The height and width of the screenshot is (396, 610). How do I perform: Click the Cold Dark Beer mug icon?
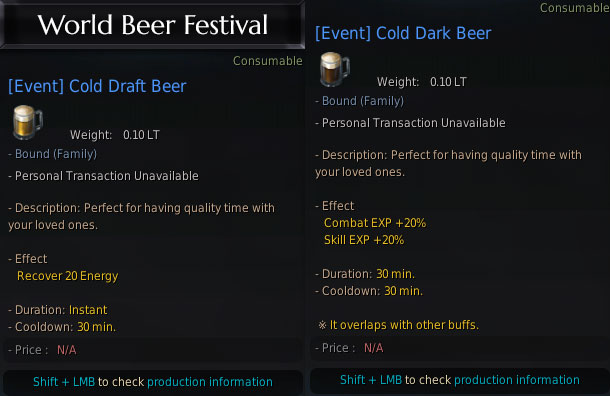click(x=334, y=69)
